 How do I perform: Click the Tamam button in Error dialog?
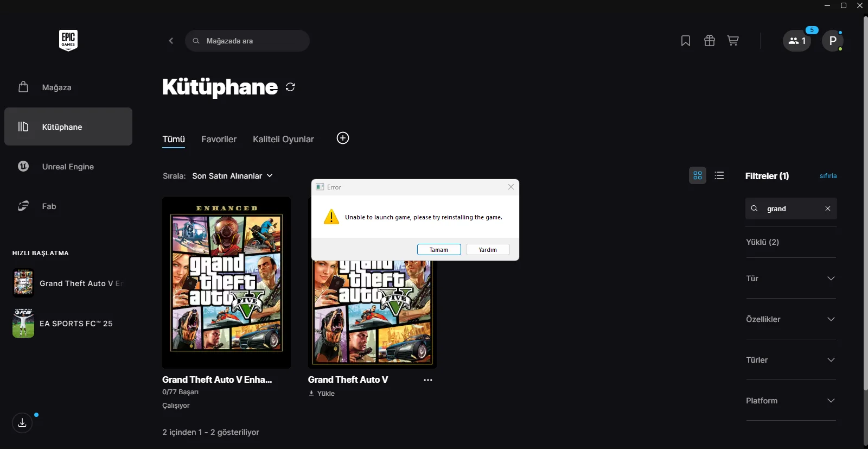(439, 250)
